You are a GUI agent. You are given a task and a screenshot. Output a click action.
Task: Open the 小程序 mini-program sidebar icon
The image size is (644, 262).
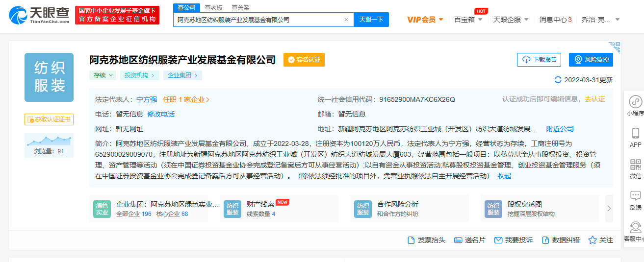point(635,106)
